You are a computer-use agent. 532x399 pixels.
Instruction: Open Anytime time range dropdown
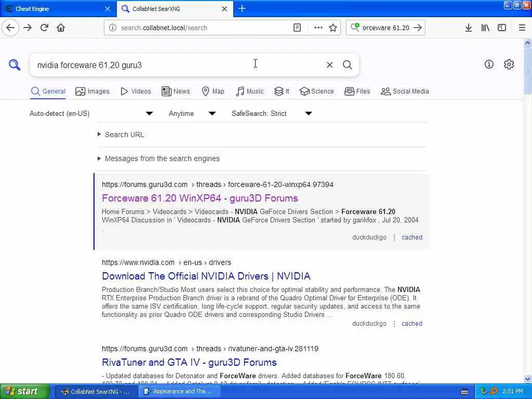(x=192, y=113)
